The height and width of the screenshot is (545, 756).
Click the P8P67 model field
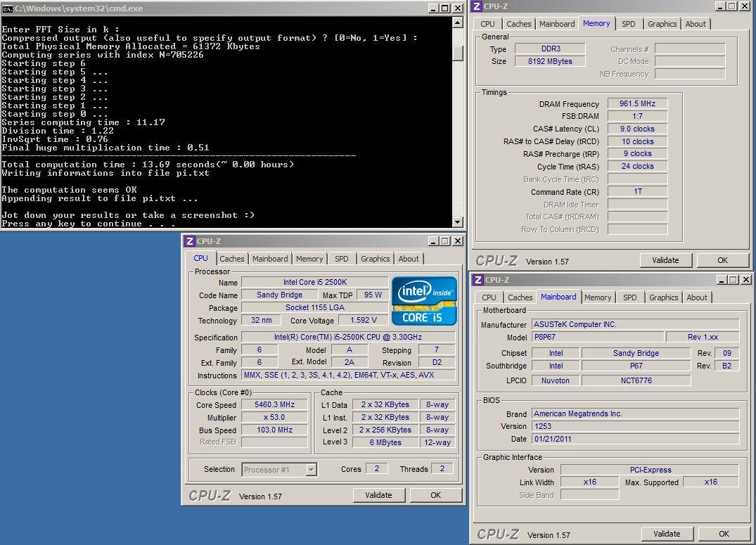598,337
